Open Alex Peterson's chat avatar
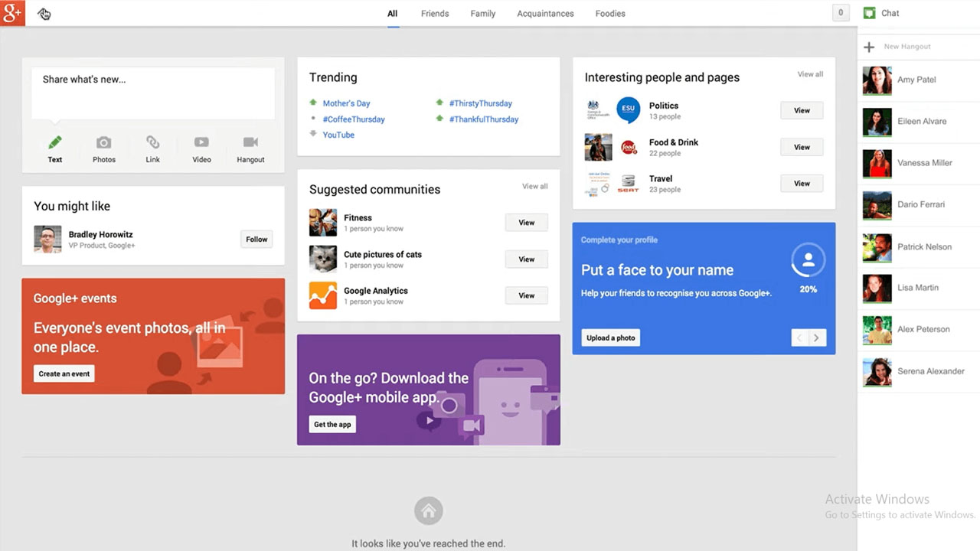 pyautogui.click(x=877, y=330)
